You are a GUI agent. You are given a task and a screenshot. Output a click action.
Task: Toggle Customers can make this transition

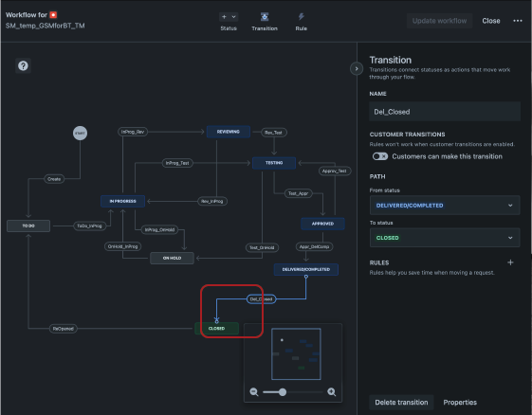[x=380, y=156]
